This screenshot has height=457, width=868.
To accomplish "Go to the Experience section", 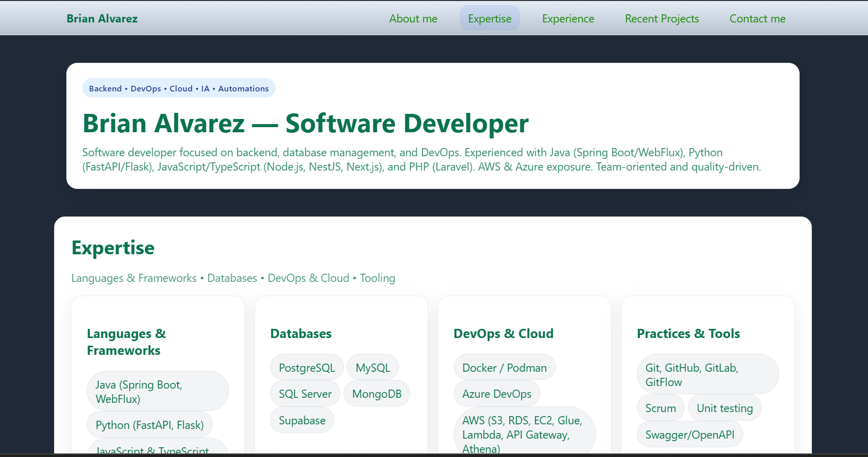I will coord(568,19).
